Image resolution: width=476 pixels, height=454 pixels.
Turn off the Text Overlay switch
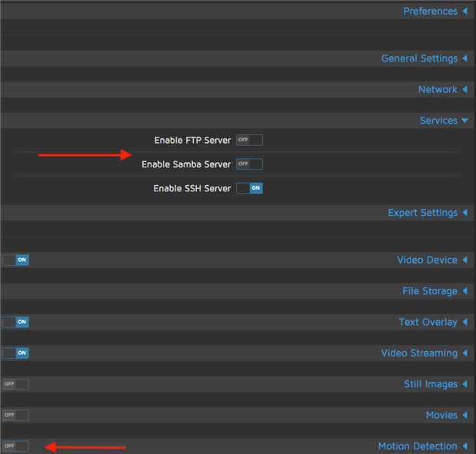coord(15,322)
